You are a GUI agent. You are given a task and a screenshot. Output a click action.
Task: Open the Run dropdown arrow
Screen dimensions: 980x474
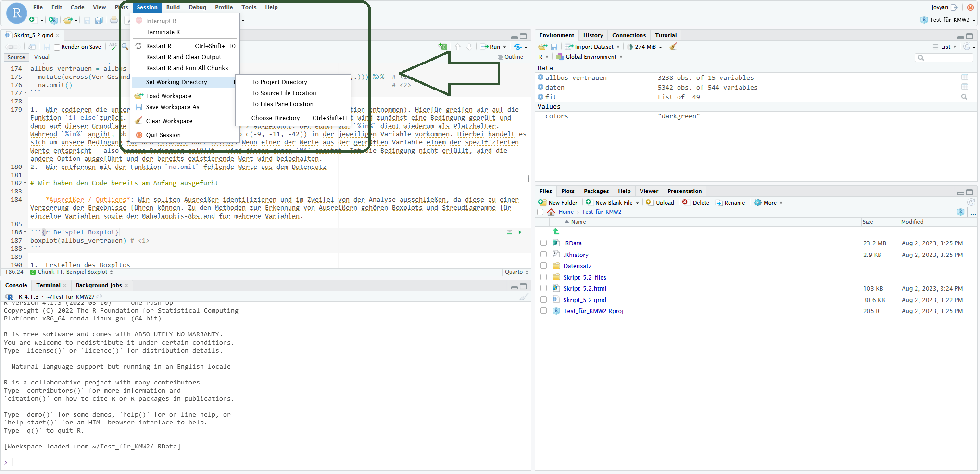[x=504, y=47]
